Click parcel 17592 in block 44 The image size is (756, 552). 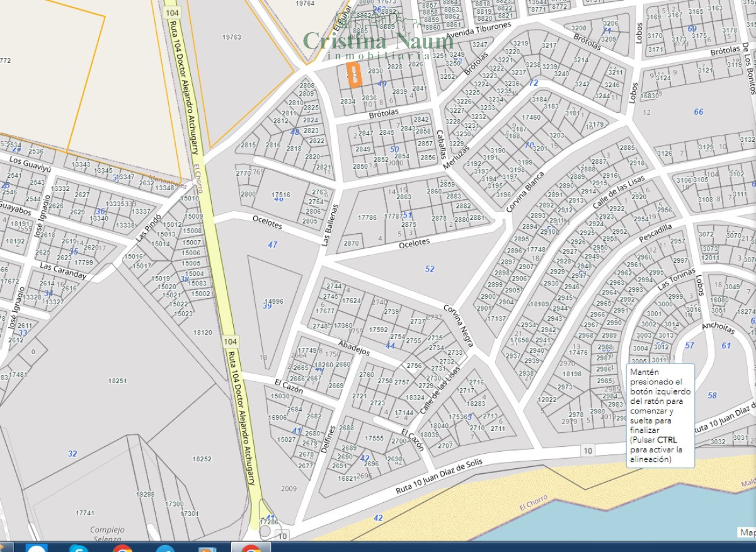(379, 329)
